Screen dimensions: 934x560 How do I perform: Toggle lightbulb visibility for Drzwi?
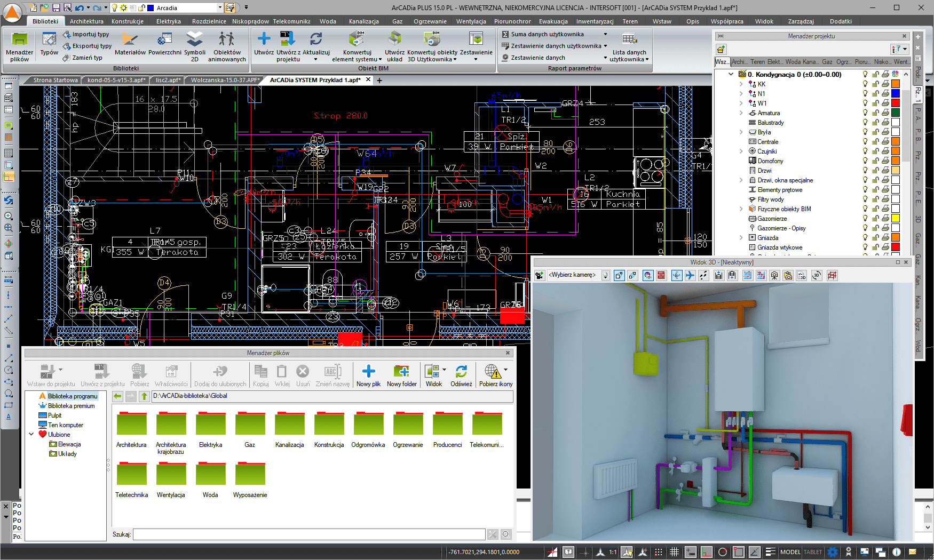(x=865, y=170)
